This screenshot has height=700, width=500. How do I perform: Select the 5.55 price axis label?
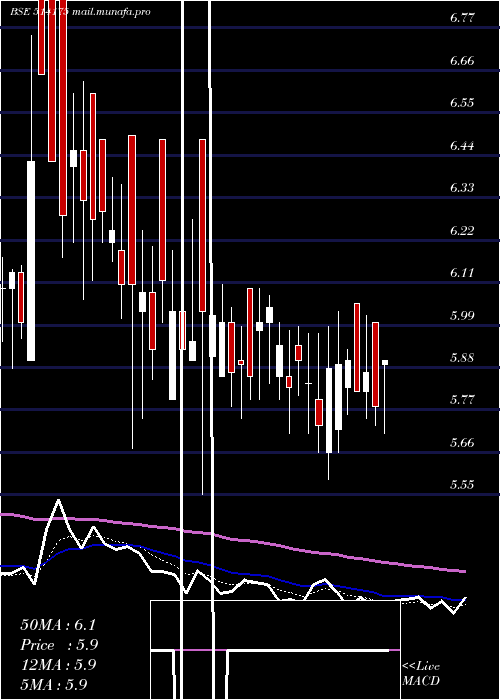pyautogui.click(x=462, y=484)
